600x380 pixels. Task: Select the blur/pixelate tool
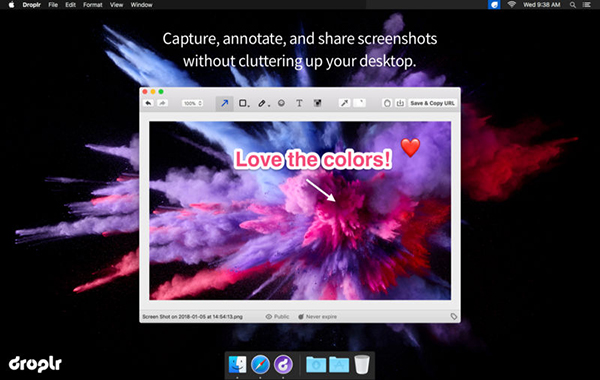pos(318,103)
